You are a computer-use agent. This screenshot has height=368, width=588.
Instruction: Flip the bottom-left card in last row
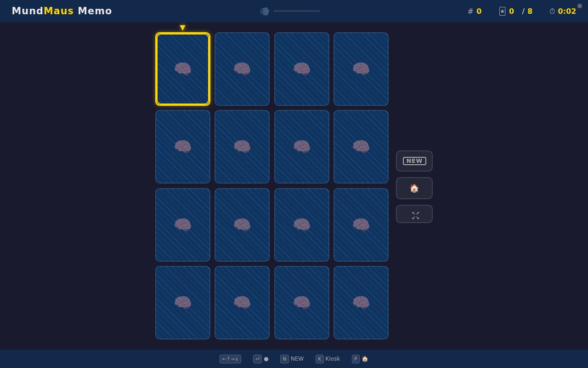[x=183, y=303]
